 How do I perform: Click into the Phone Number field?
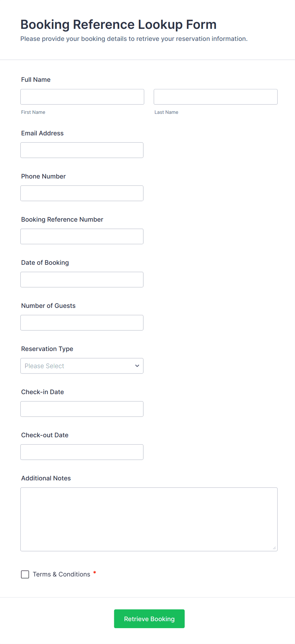coord(82,193)
